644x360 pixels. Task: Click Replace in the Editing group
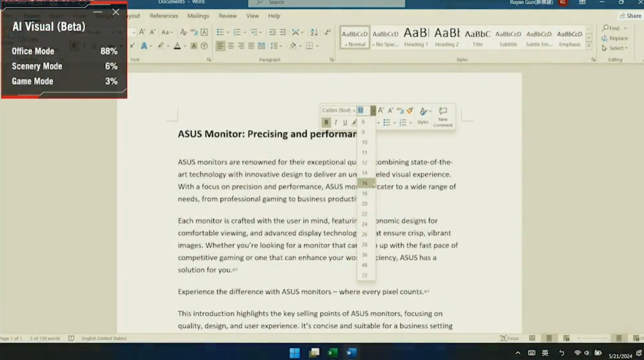click(615, 38)
